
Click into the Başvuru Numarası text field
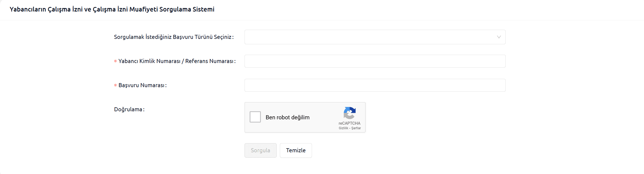(x=375, y=85)
